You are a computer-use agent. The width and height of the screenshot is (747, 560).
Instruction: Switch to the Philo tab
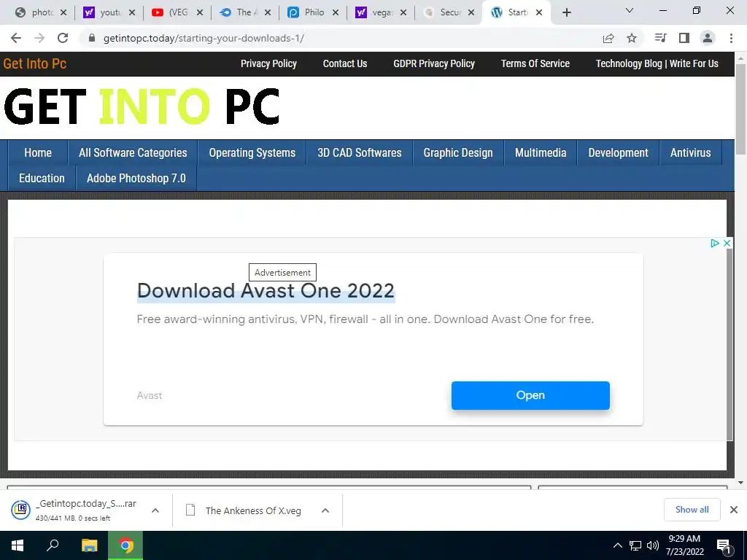[313, 12]
